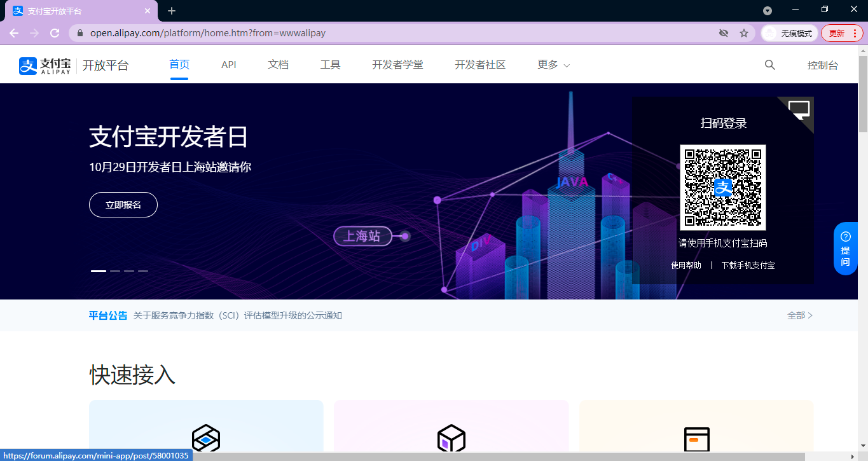868x461 pixels.
Task: Open the 控制台 console link
Action: click(823, 64)
